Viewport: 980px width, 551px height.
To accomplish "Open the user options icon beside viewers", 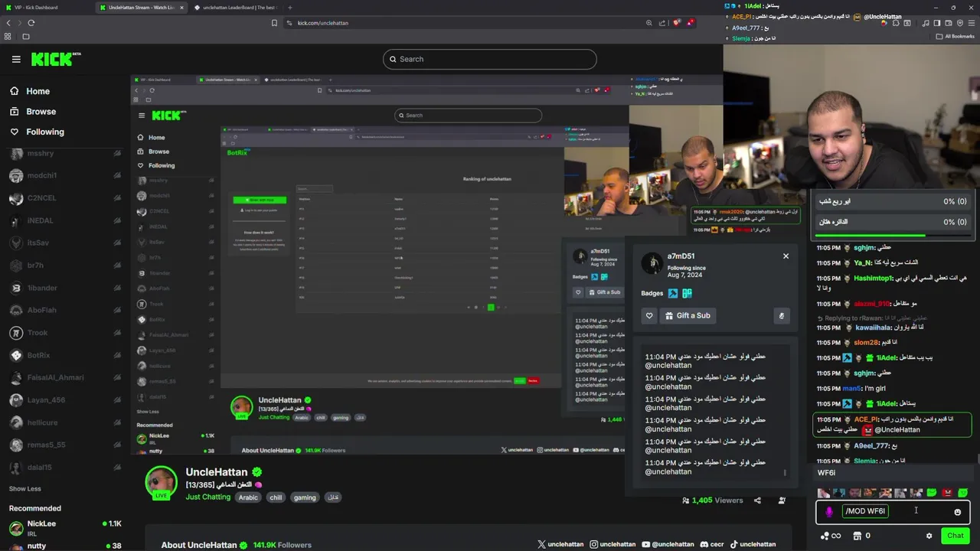I will [x=782, y=500].
